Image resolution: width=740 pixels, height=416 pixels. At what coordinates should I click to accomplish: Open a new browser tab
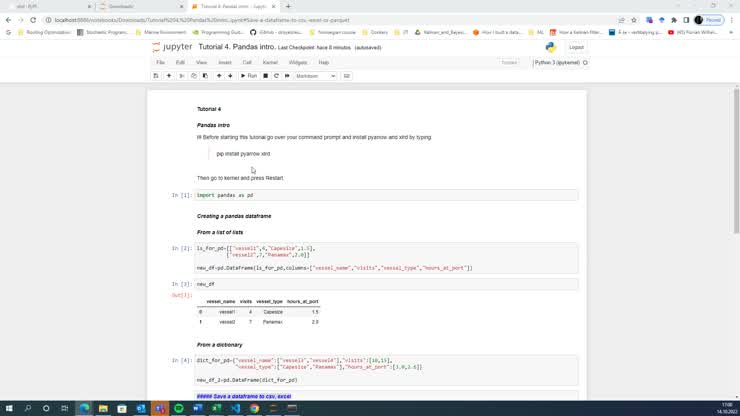288,7
